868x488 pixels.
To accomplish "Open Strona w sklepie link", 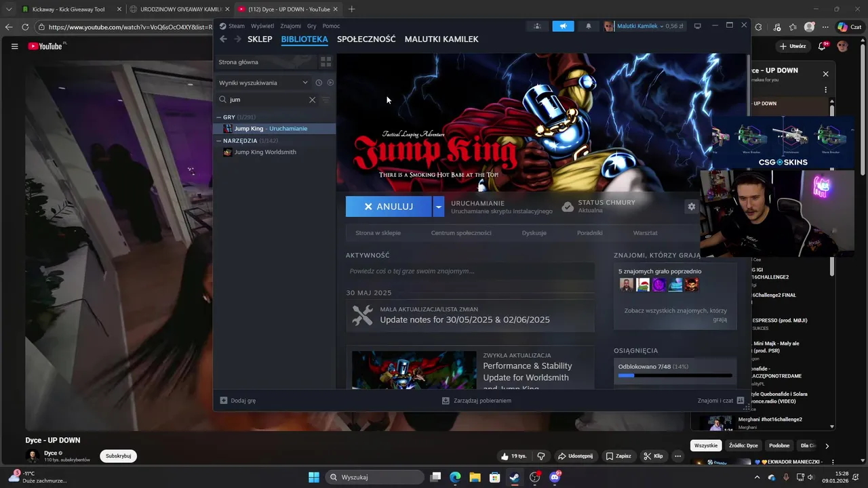I will pos(378,233).
